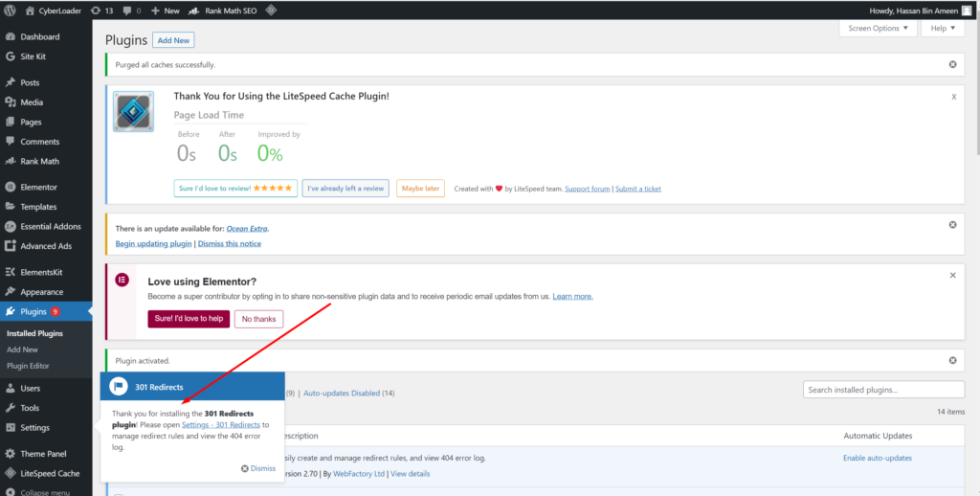The width and height of the screenshot is (980, 496).
Task: Click Sure! I'd love to help button
Action: coord(189,319)
